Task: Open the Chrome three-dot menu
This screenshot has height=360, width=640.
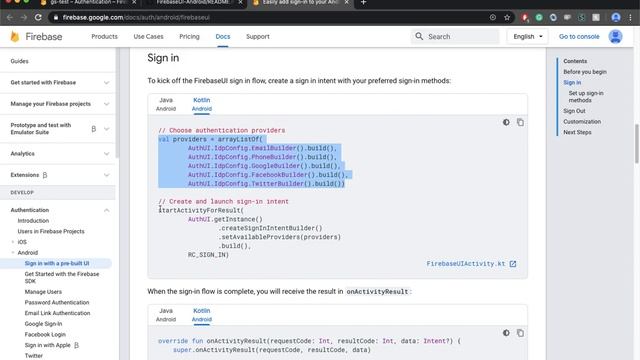Action: (x=631, y=18)
